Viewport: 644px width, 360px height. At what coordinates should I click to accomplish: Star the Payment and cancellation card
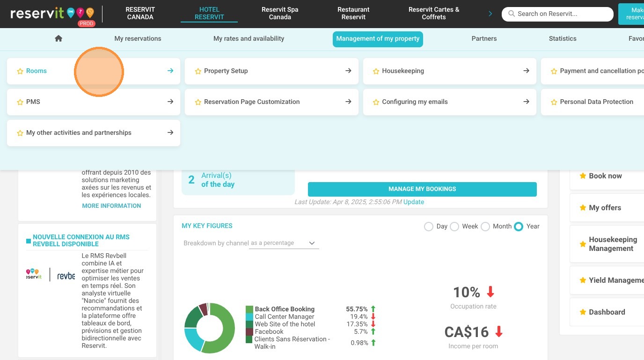tap(554, 71)
